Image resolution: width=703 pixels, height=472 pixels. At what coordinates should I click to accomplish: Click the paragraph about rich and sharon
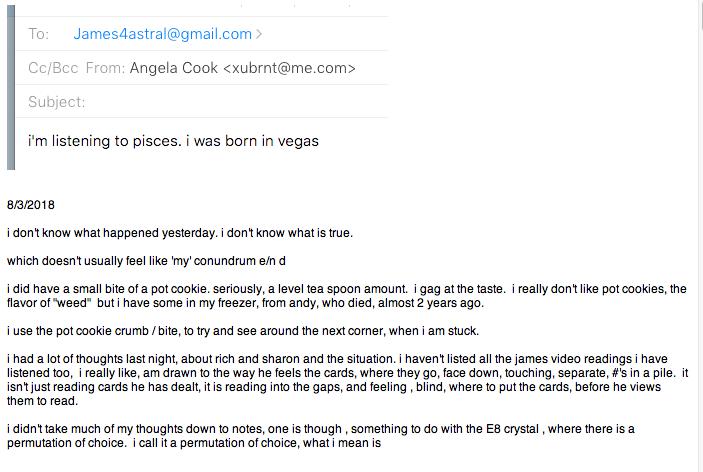coord(347,380)
